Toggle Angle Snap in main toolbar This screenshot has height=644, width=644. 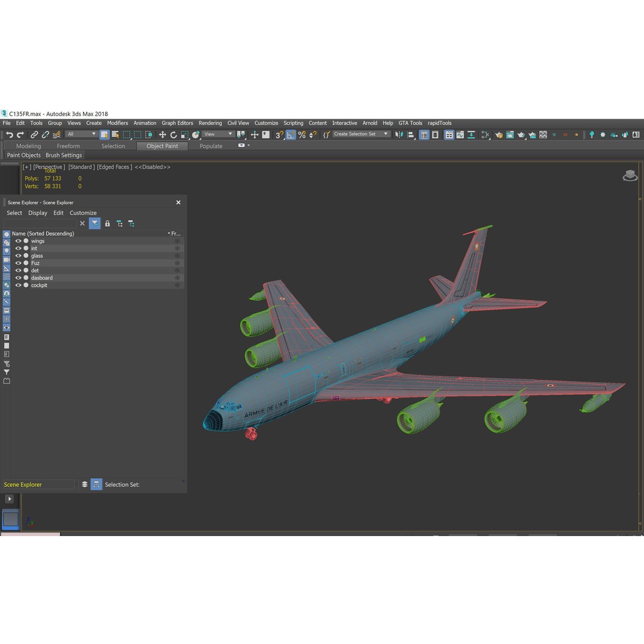291,134
